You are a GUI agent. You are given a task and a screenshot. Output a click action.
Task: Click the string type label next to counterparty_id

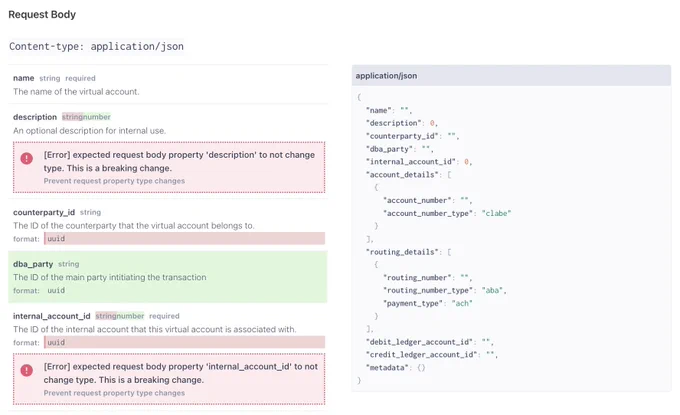coord(90,212)
